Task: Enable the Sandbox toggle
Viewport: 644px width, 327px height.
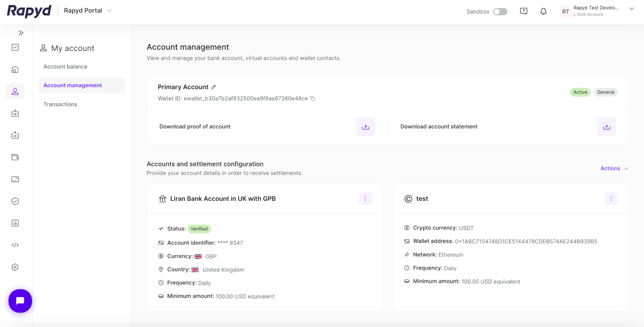Action: tap(500, 11)
